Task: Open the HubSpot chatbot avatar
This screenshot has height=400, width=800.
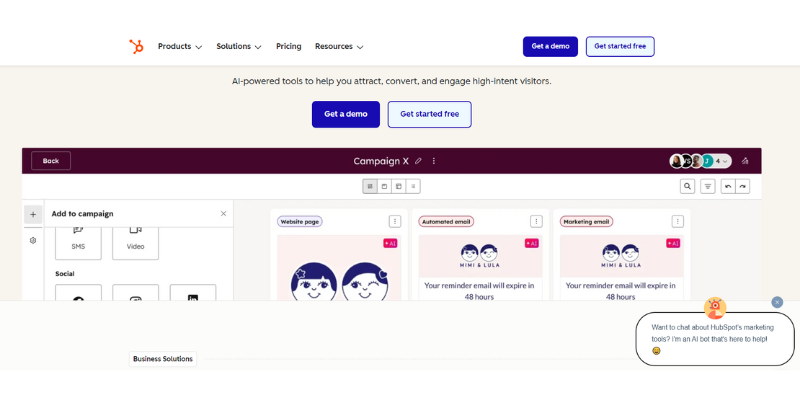Action: click(x=715, y=308)
